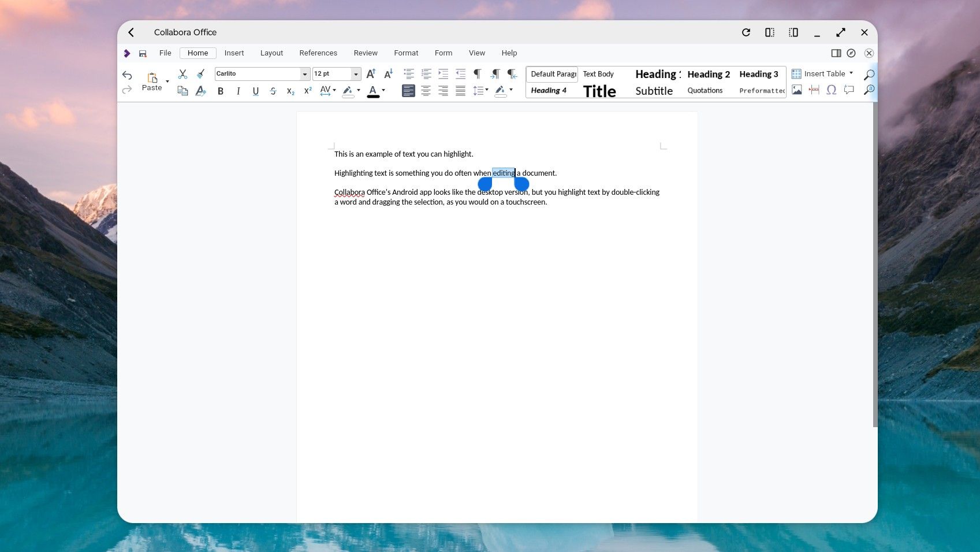The image size is (980, 552).
Task: Click the Undo arrow
Action: click(127, 75)
